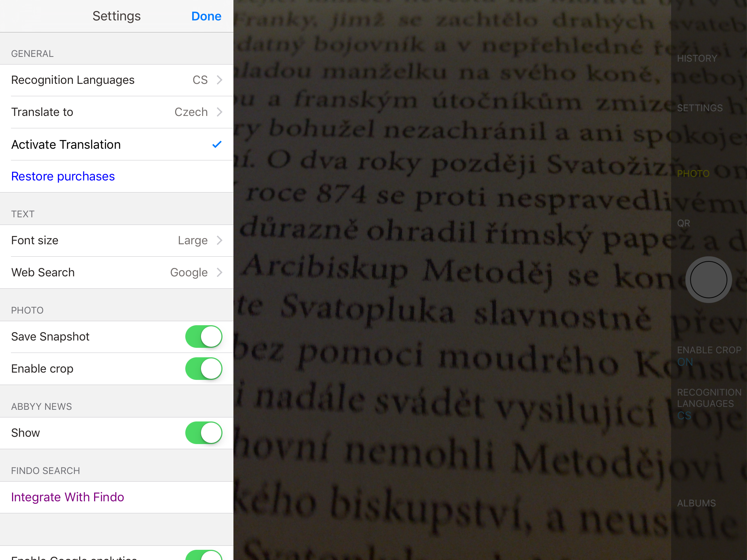
Task: Select QR mode in sidebar
Action: [x=684, y=223]
